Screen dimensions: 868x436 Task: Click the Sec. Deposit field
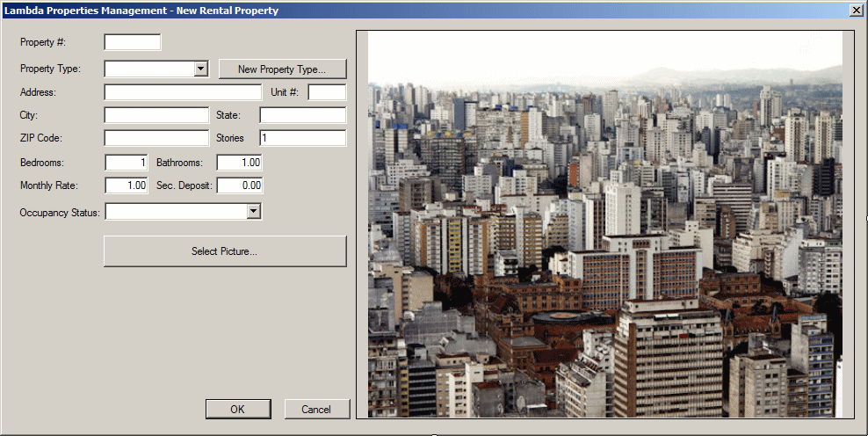pos(239,185)
